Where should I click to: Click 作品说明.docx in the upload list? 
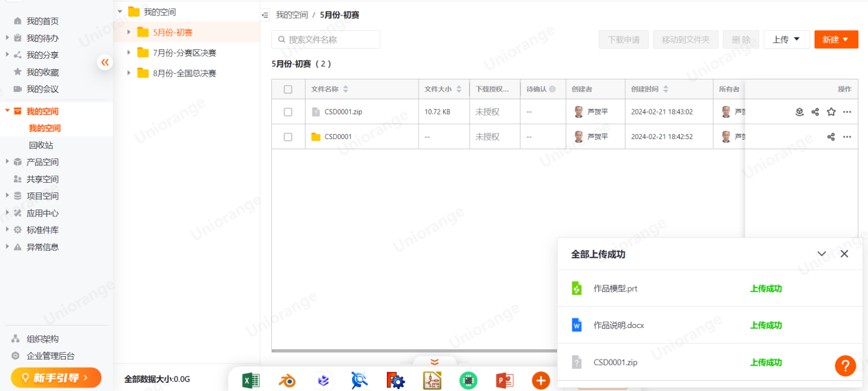pyautogui.click(x=619, y=325)
